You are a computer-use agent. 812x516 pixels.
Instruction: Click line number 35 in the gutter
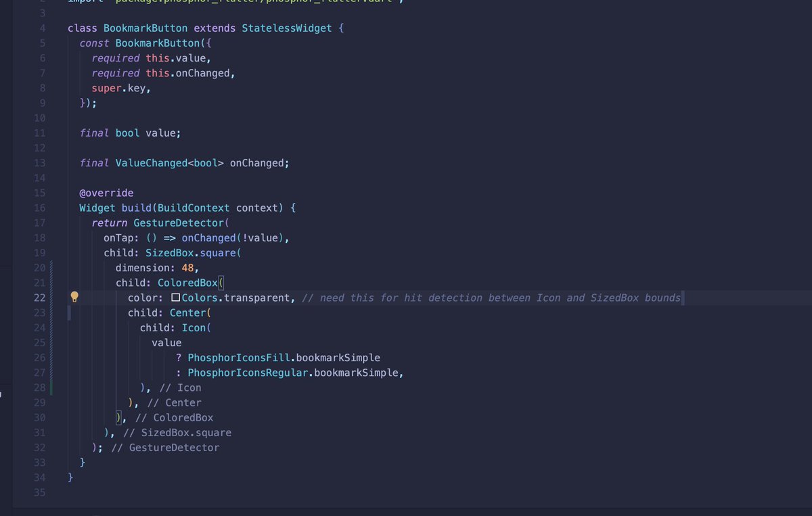(39, 492)
